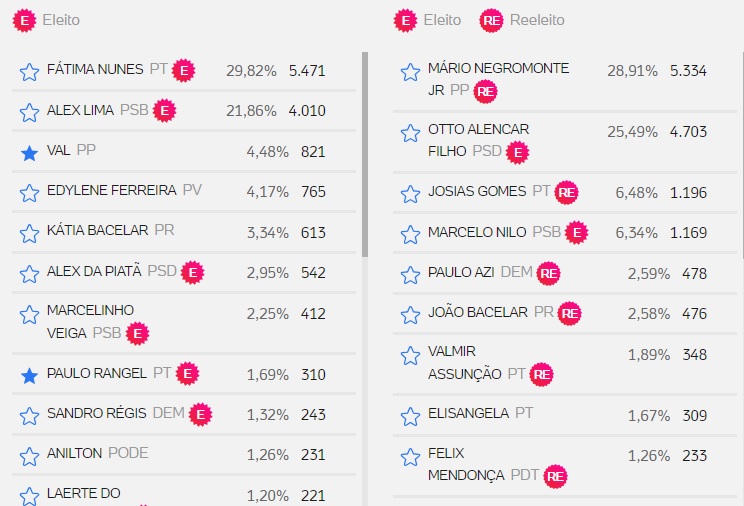Click star icon next to Edylene Ferreira
The height and width of the screenshot is (506, 744).
coord(29,192)
